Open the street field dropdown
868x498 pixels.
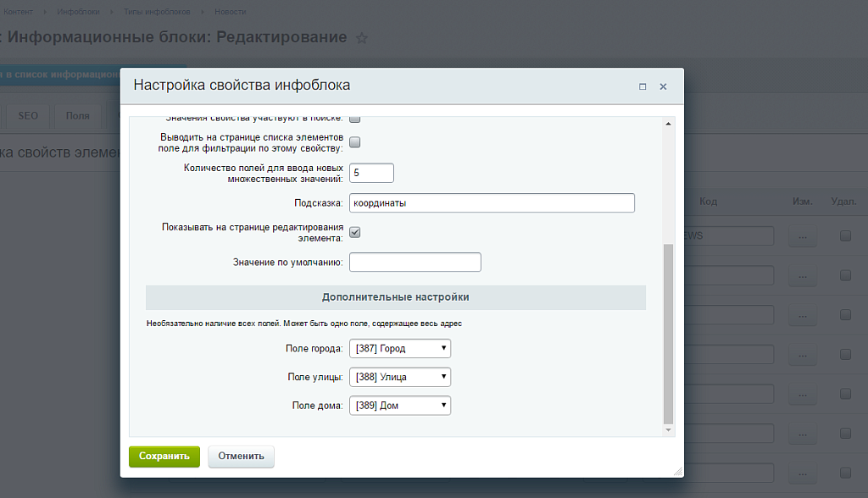[400, 377]
